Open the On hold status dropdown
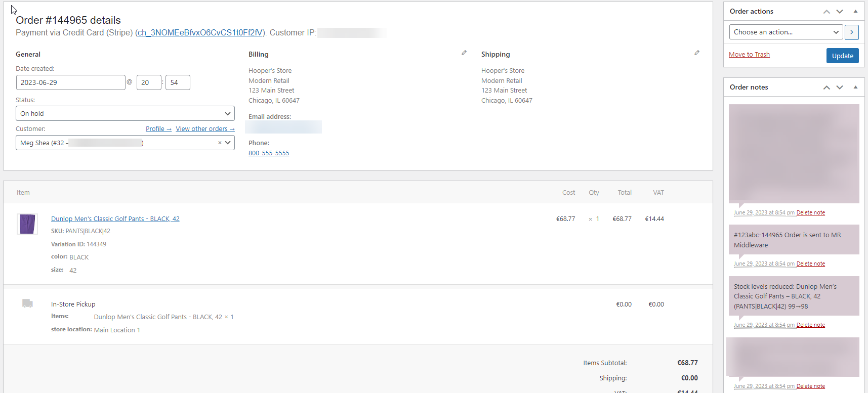This screenshot has height=393, width=868. 125,113
